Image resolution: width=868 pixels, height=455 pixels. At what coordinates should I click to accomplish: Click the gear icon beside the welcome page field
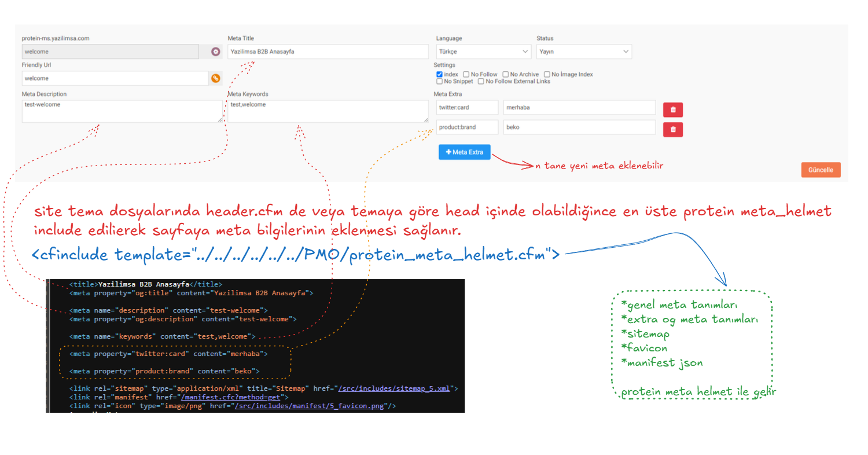click(216, 52)
